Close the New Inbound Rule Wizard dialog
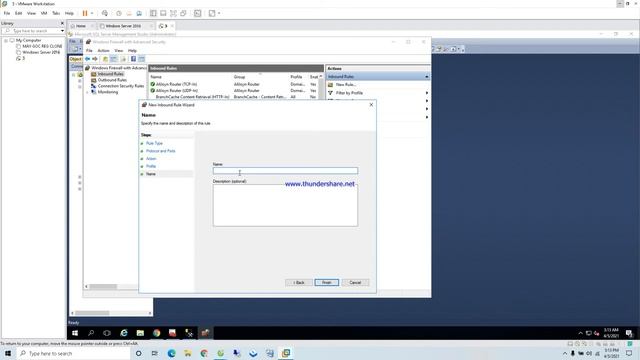This screenshot has width=640, height=360. coord(371,105)
